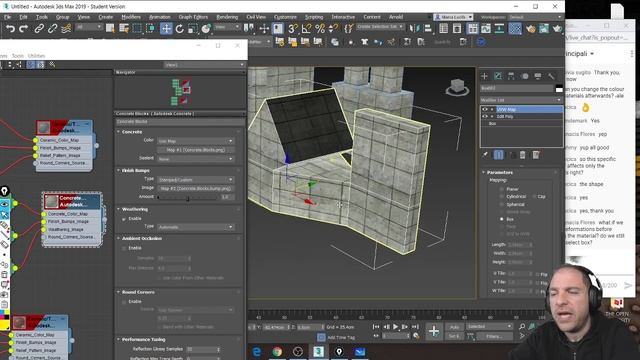Click Finish Bumps Image map button

coord(196,189)
